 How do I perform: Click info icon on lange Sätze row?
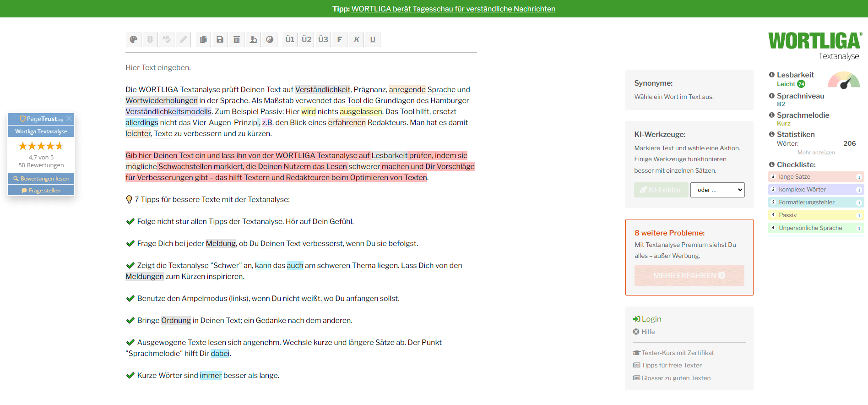pyautogui.click(x=773, y=176)
